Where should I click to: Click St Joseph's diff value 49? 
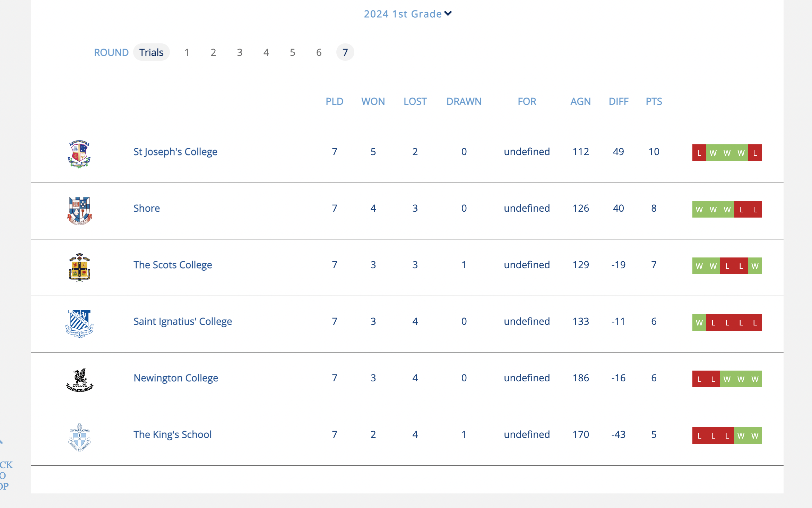click(619, 152)
